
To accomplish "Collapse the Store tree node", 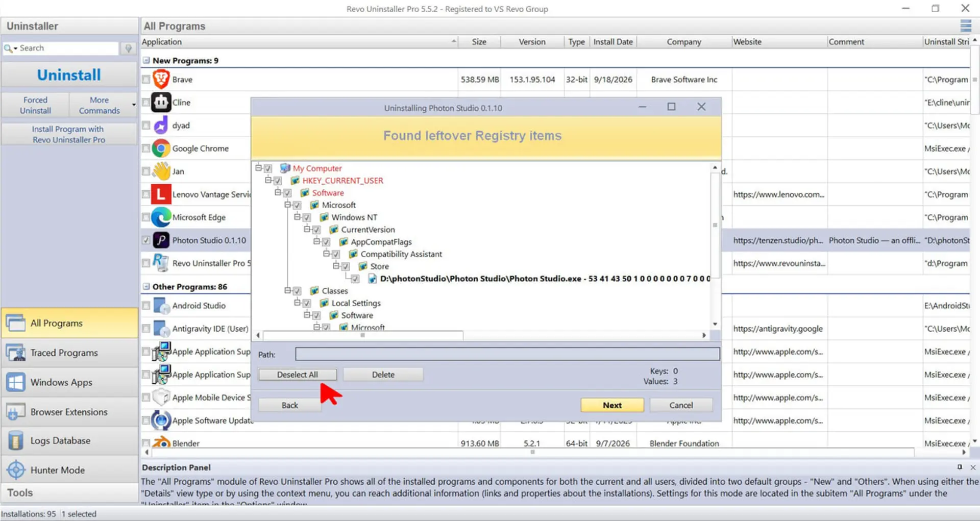I will point(336,266).
